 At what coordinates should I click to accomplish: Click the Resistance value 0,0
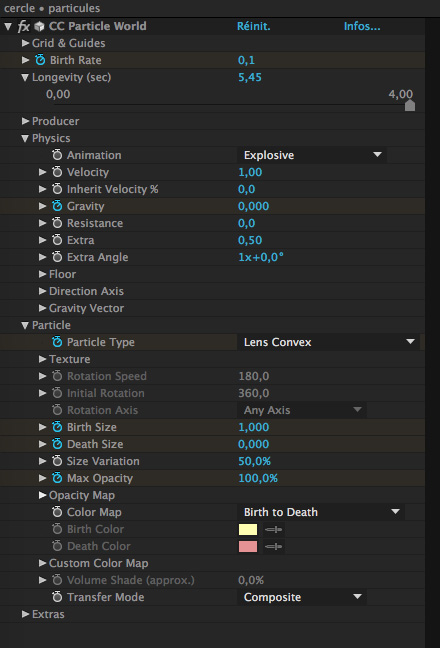tap(246, 223)
